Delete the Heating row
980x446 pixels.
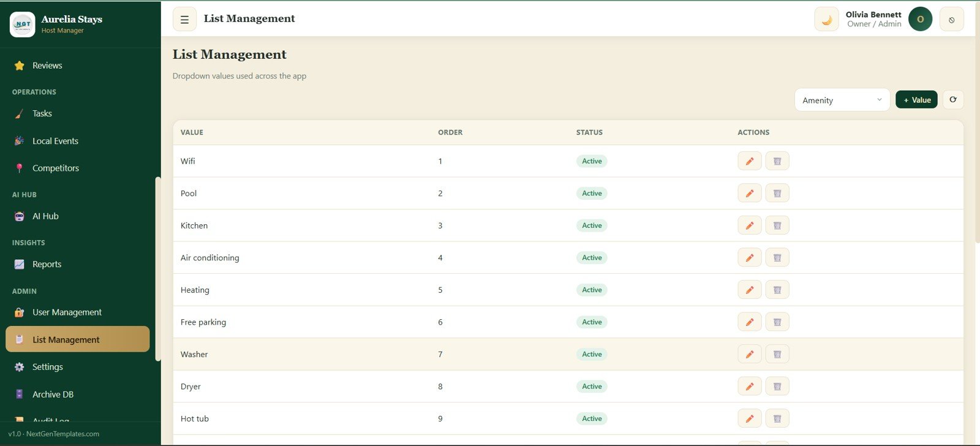777,290
